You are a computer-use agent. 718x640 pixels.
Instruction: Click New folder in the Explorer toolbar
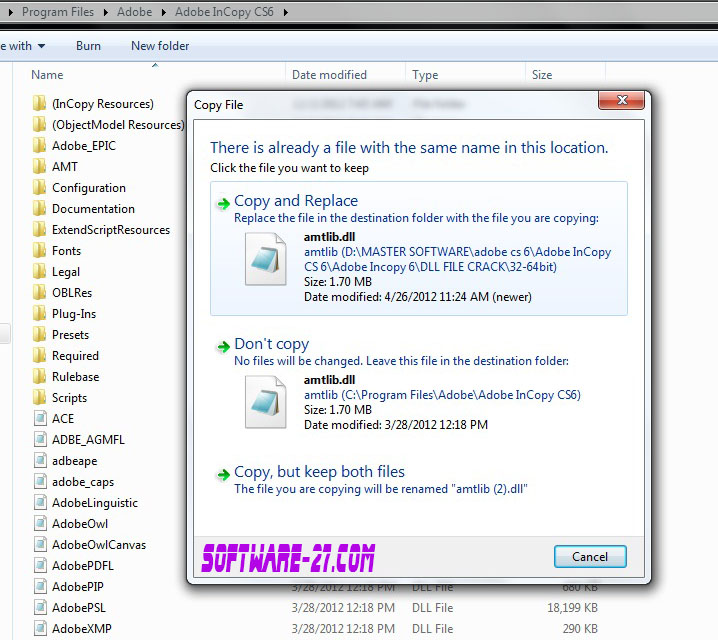(x=160, y=46)
